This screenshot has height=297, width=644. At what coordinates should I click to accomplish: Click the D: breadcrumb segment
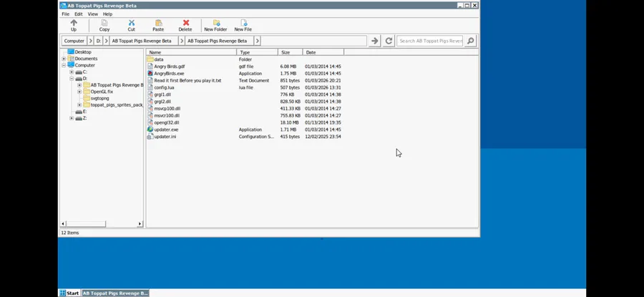pyautogui.click(x=99, y=41)
